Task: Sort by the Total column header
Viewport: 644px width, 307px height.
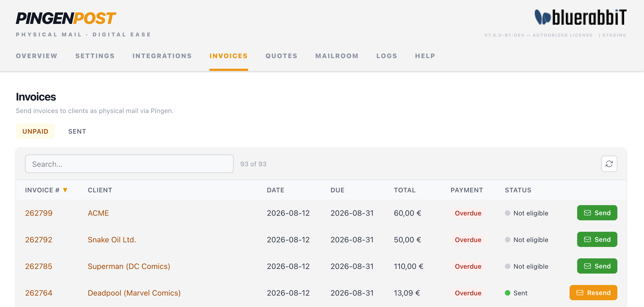Action: (405, 190)
